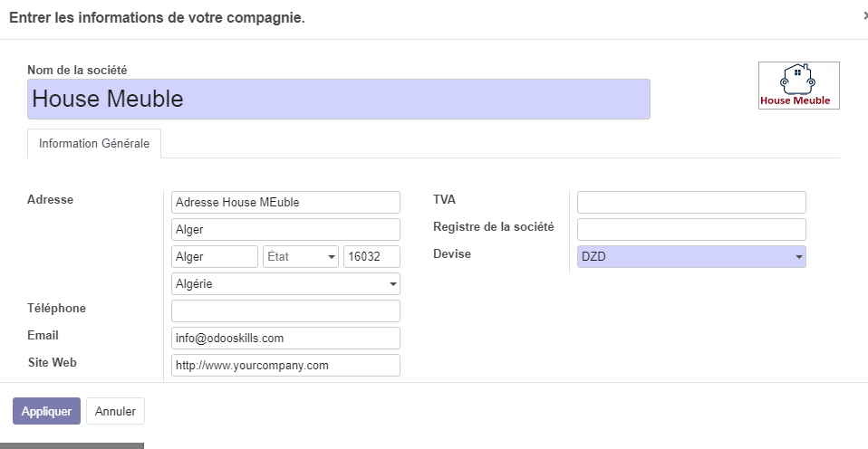Click the Annuler button
Viewport: 868px width, 449px height.
pos(115,411)
